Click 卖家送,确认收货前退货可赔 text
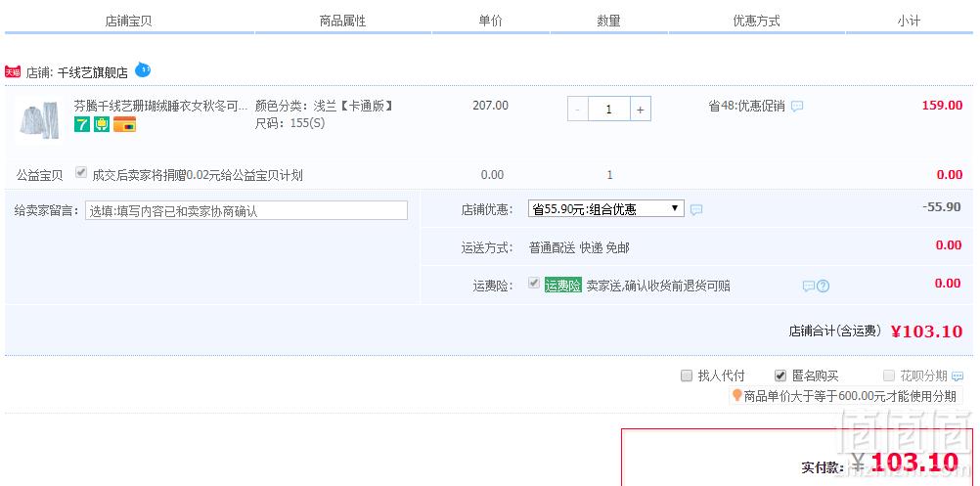The image size is (980, 486). [x=658, y=287]
